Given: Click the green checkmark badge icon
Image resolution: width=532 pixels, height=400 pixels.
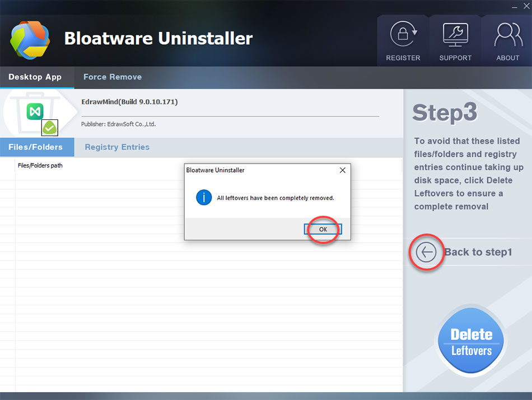Looking at the screenshot, I should click(x=49, y=128).
